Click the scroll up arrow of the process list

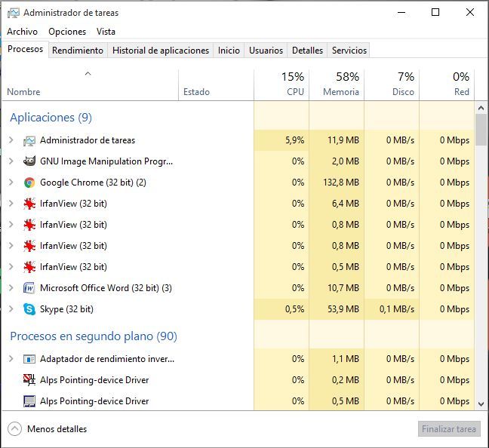(x=481, y=108)
